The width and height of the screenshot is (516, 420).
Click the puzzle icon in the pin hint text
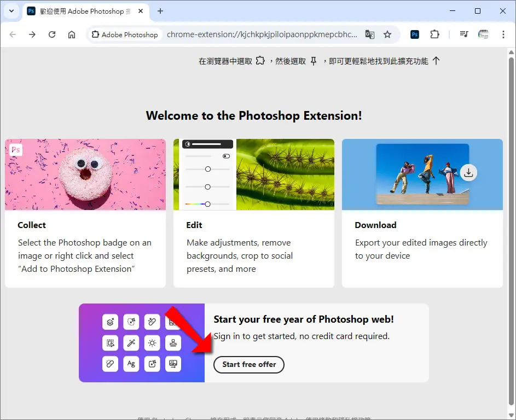260,61
